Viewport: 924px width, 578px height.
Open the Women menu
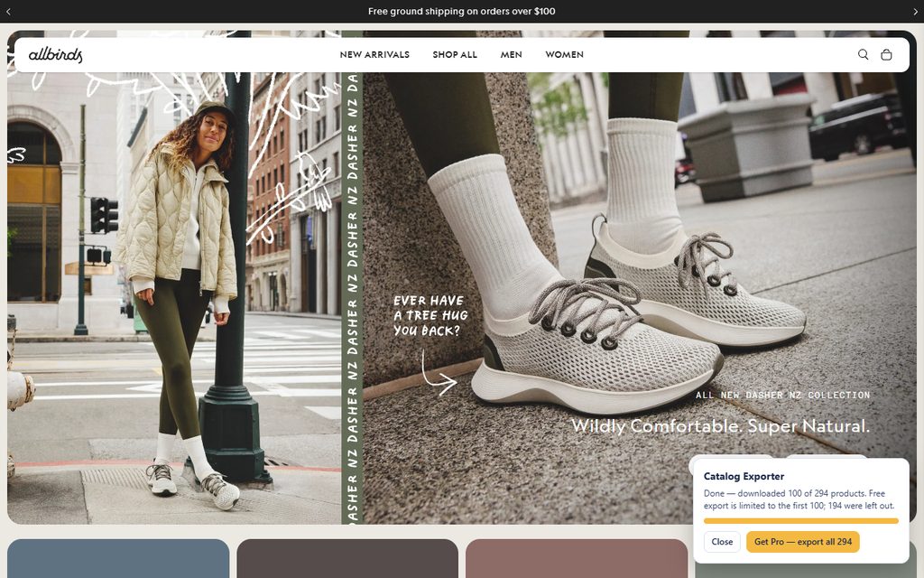click(564, 54)
